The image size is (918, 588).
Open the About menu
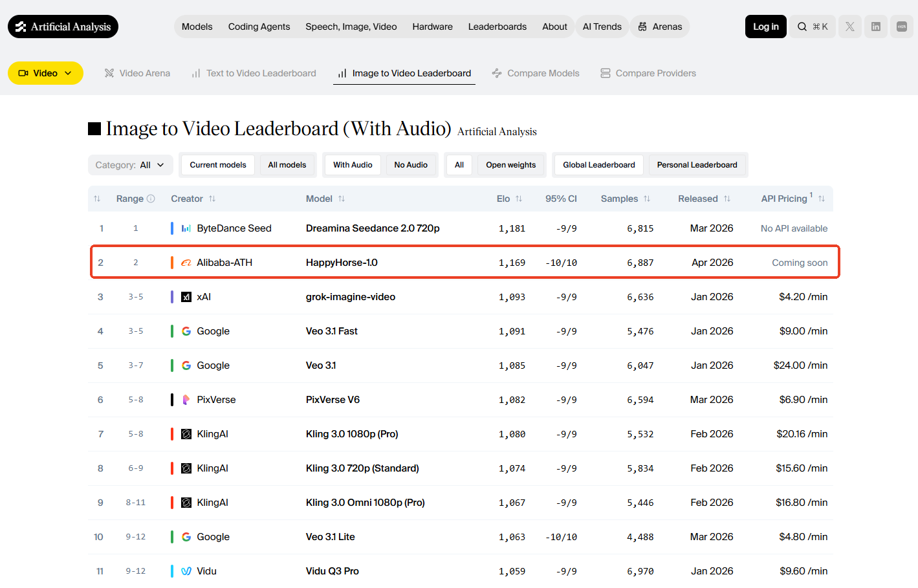pos(555,27)
